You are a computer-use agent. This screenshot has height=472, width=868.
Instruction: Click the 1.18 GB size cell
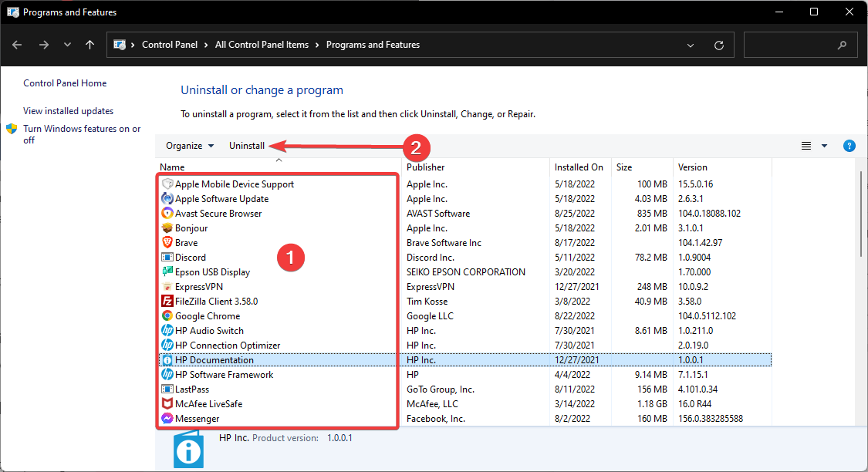pyautogui.click(x=652, y=404)
